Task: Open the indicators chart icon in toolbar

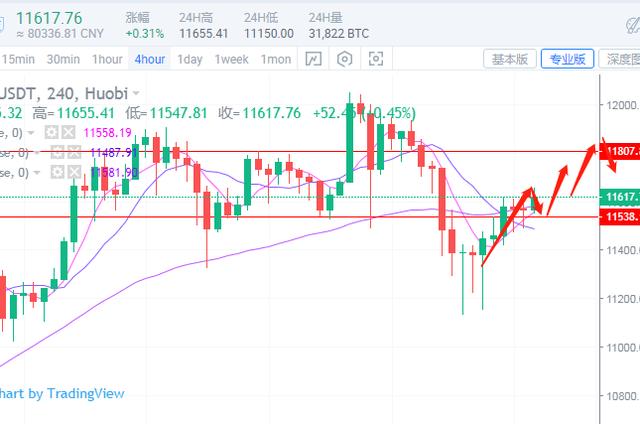Action: 313,59
